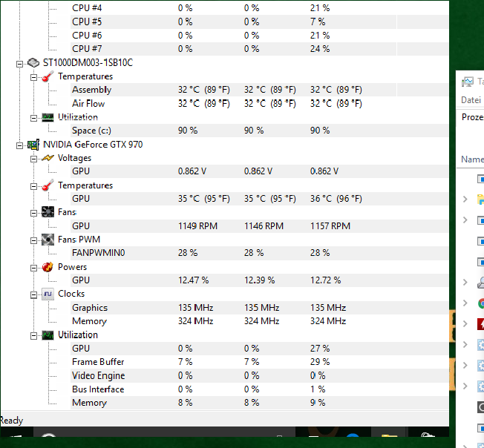484x448 pixels.
Task: Click the 29 % Frame Buffer max value
Action: [320, 362]
